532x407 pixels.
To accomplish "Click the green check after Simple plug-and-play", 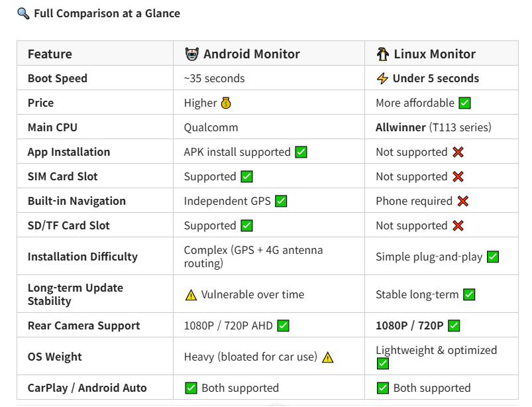I will click(x=492, y=257).
